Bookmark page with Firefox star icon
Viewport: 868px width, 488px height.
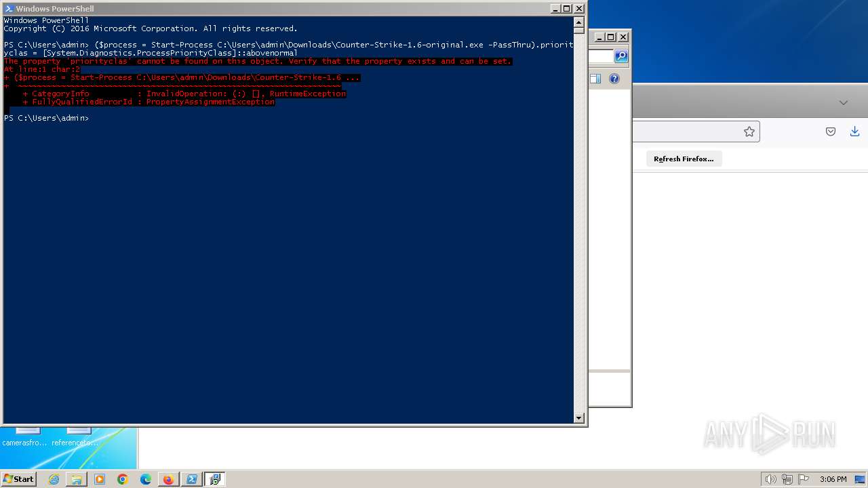[x=749, y=131]
